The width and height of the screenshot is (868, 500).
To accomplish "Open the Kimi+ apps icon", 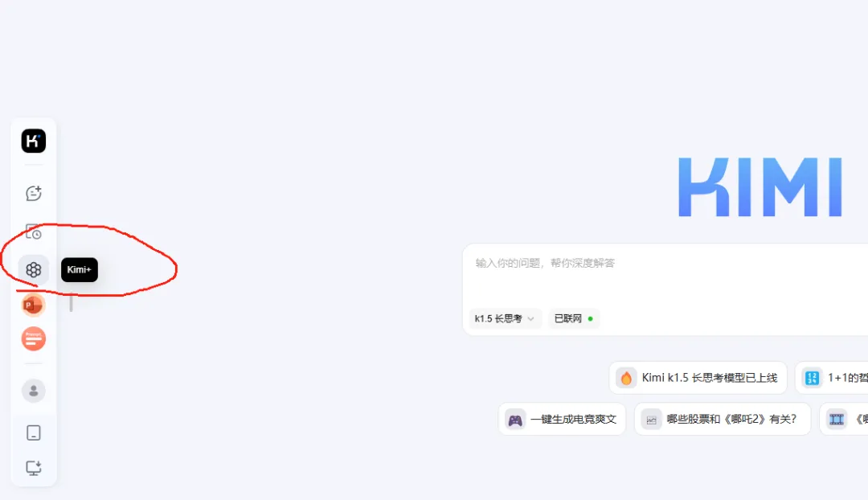I will pos(33,269).
